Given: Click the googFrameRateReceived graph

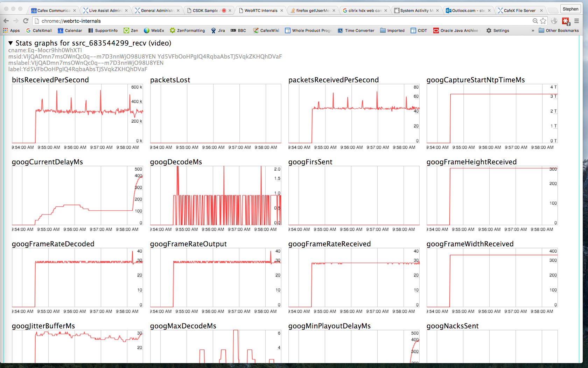Looking at the screenshot, I should 354,278.
